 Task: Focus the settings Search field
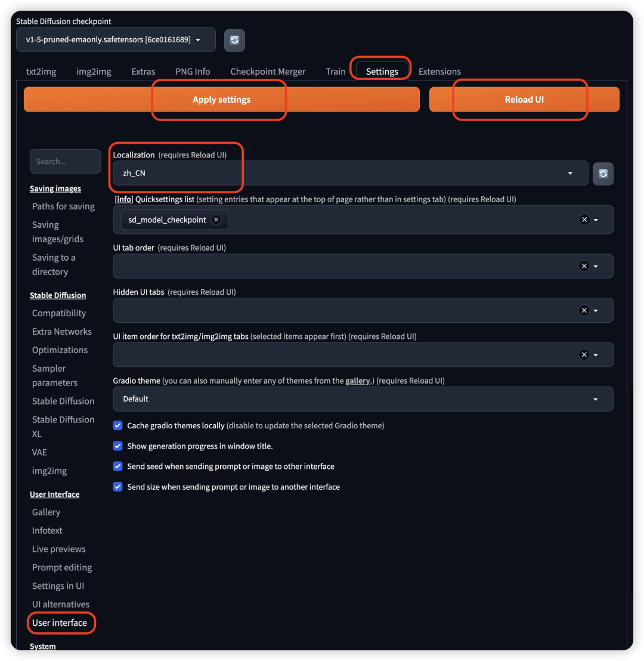(x=66, y=162)
